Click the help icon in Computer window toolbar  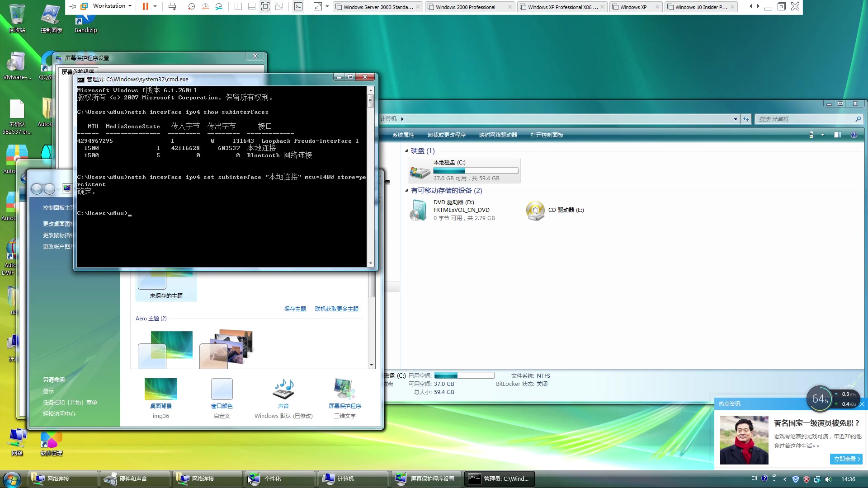coord(854,135)
